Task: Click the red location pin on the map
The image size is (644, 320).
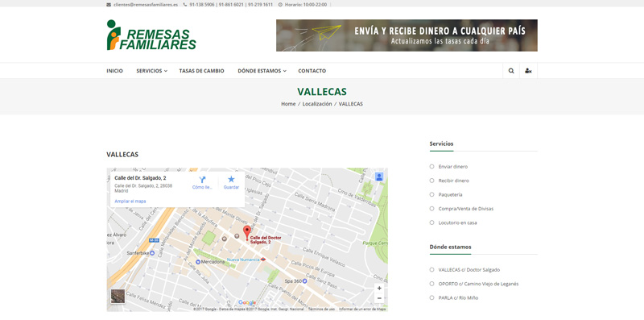Action: pyautogui.click(x=246, y=232)
